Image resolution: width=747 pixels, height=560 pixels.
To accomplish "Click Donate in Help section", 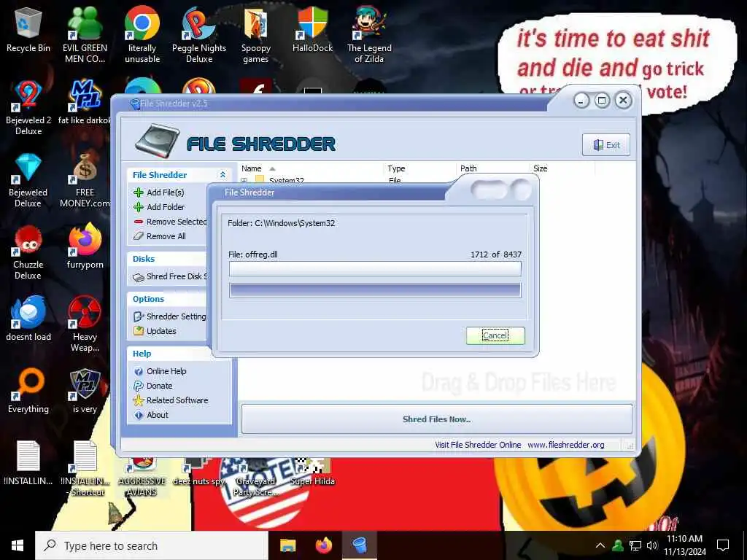I will click(153, 386).
